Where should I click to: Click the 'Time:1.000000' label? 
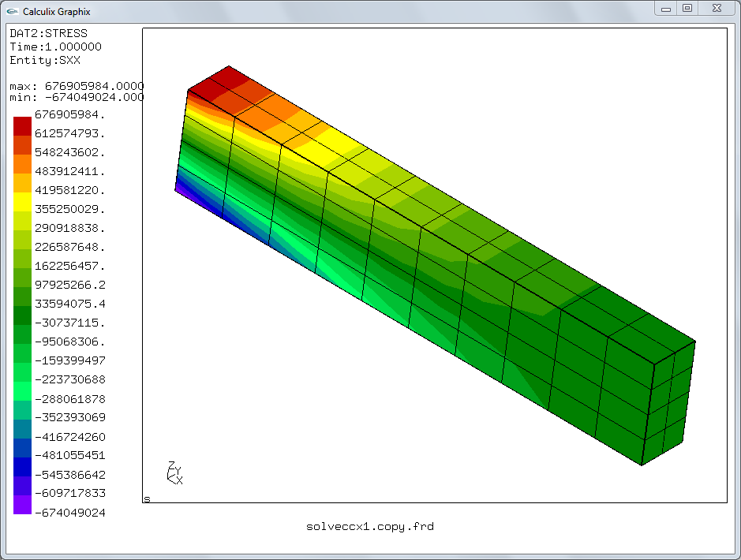56,47
